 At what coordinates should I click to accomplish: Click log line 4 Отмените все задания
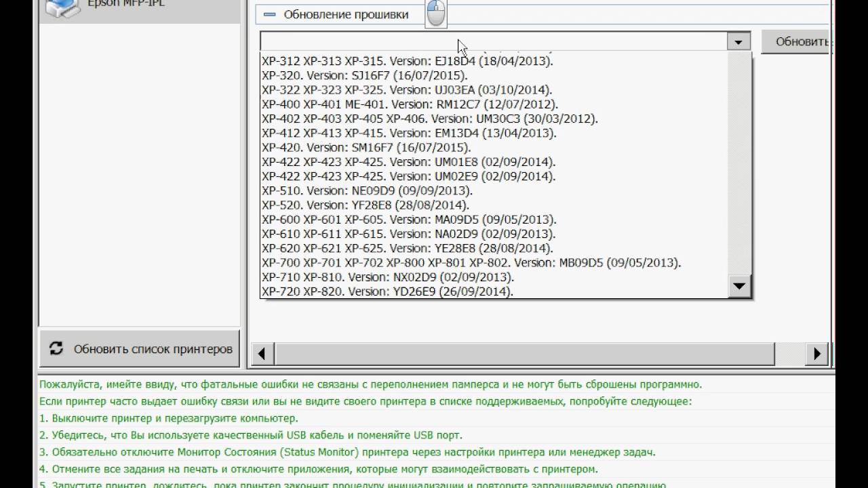click(318, 469)
